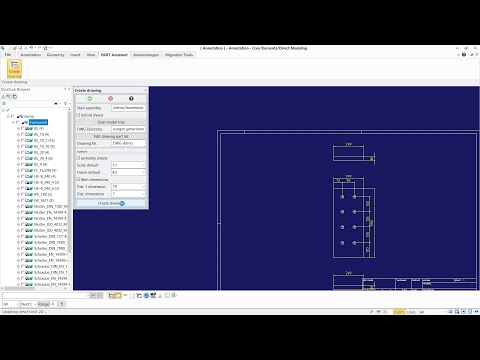Switch to the Insert ribbon tab
The image size is (480, 360).
tap(75, 55)
